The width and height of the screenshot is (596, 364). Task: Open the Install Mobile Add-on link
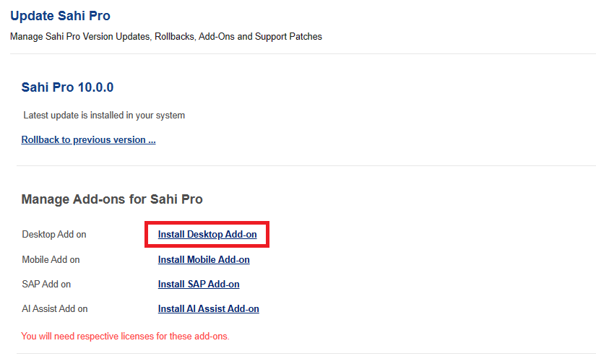[x=204, y=259]
